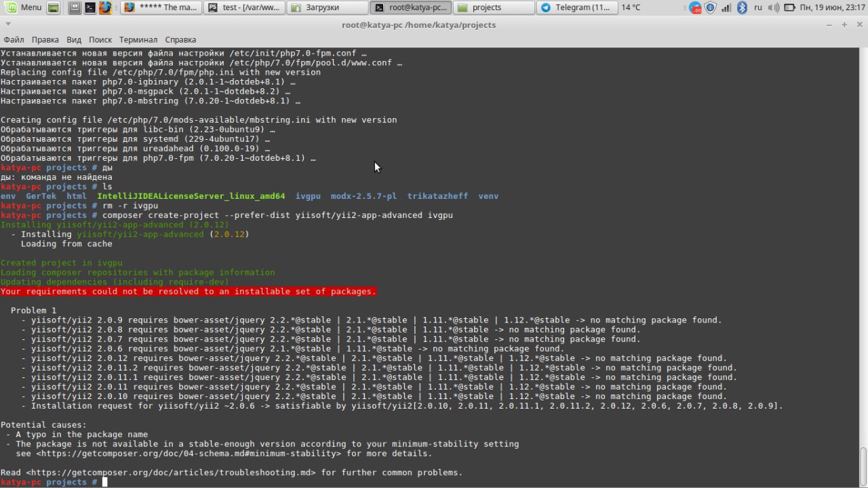This screenshot has height=488, width=868.
Task: Switch to Firefox '***** The ma...' window
Action: [x=160, y=7]
